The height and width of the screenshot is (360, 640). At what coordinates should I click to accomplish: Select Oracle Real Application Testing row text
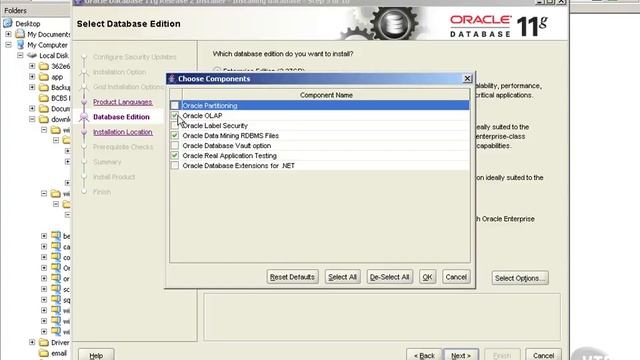click(x=229, y=156)
